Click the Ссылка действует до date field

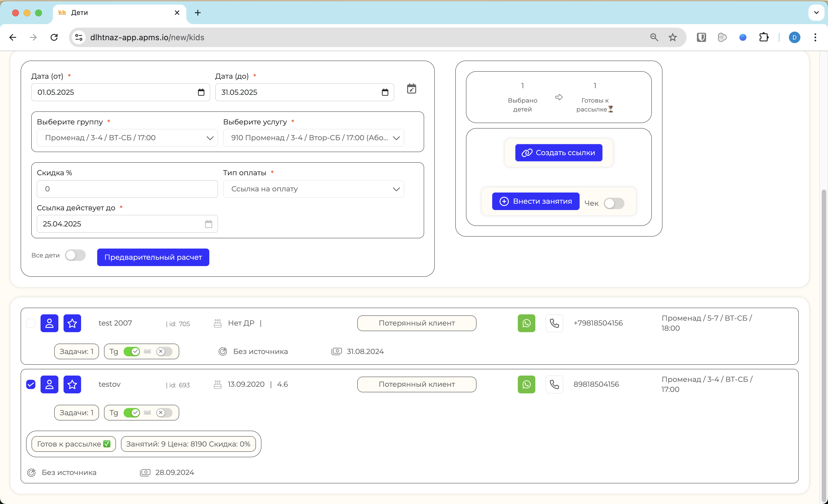point(127,224)
